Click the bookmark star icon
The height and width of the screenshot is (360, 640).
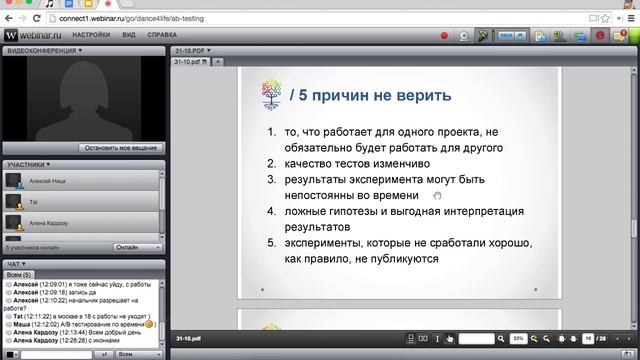pos(606,18)
